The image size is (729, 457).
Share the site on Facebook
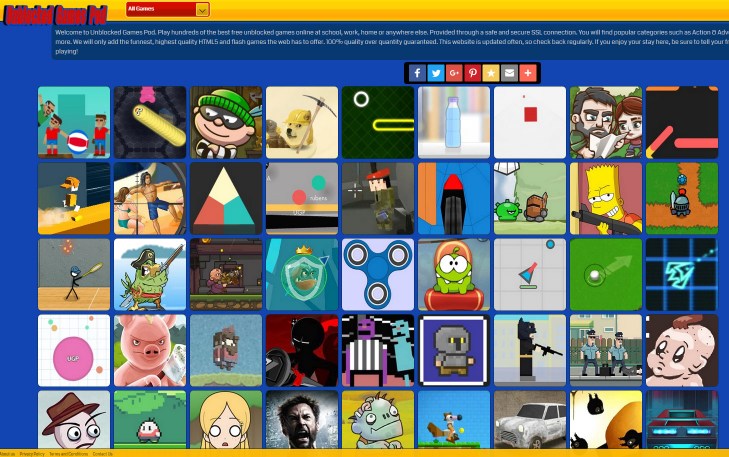click(x=417, y=73)
